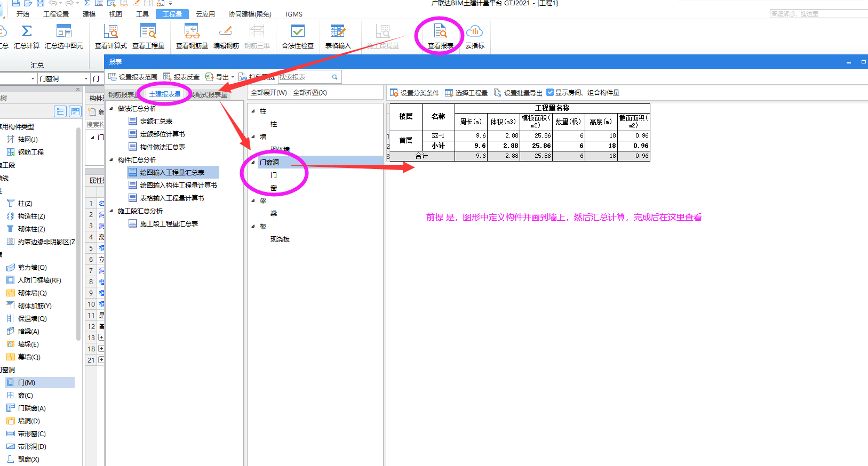Screen dimensions: 868x466
Task: Switch to 云应用 ribbon tab
Action: tap(205, 14)
